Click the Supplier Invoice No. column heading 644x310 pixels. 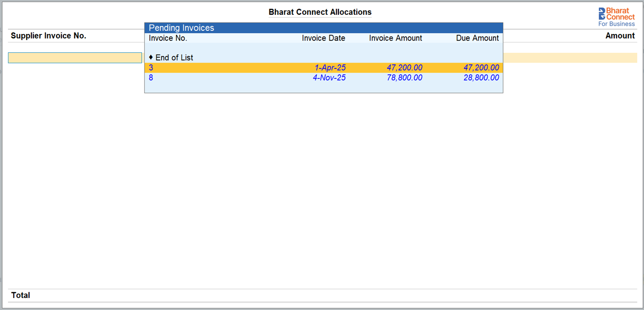[x=48, y=36]
